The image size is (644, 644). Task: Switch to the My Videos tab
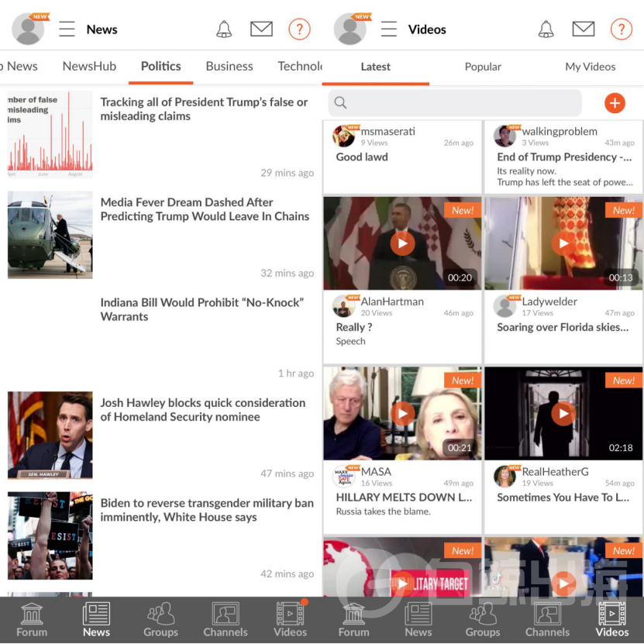click(590, 67)
